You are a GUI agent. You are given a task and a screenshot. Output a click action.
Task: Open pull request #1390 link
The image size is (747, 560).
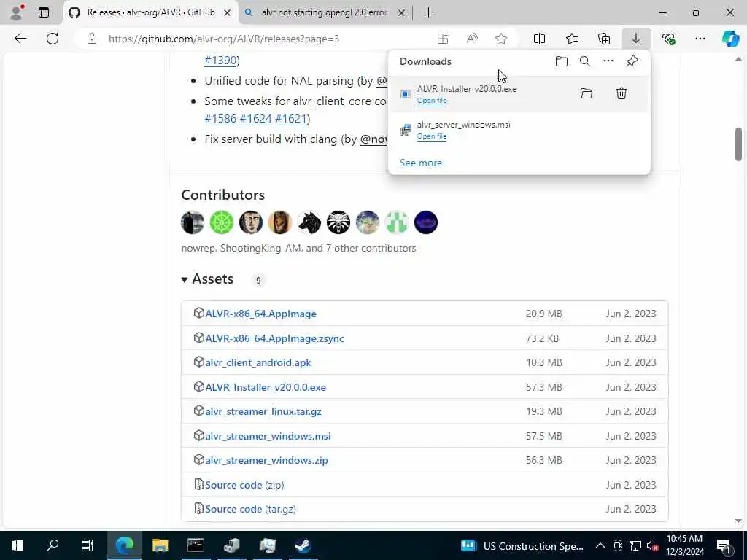point(220,61)
